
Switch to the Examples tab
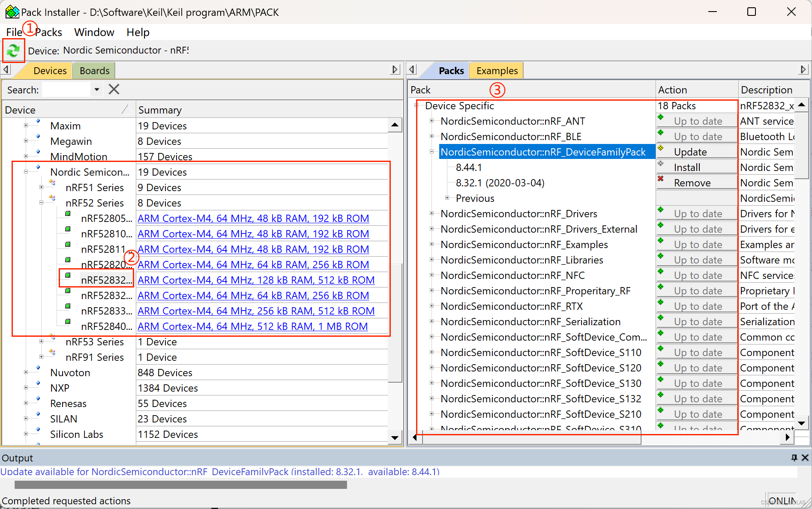[497, 71]
